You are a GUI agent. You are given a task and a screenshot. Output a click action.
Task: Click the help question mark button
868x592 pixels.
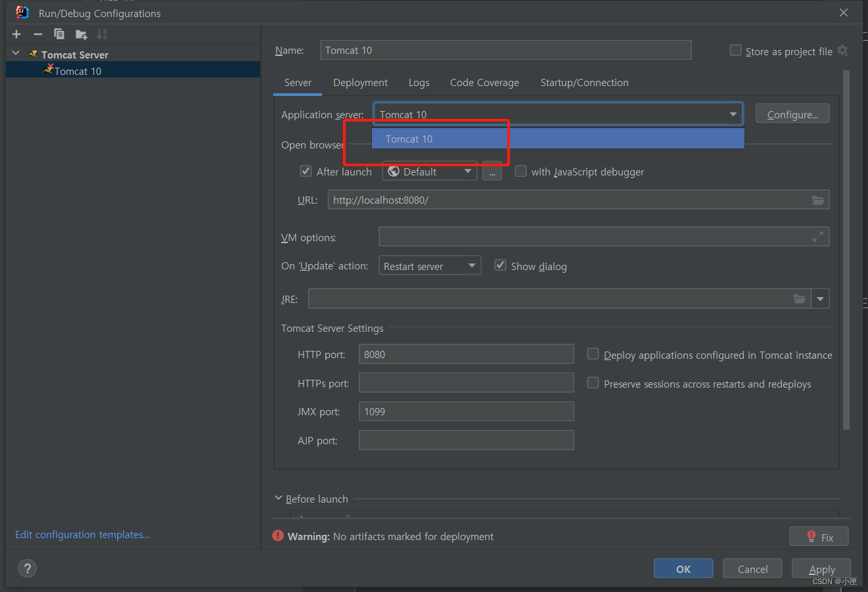tap(27, 568)
